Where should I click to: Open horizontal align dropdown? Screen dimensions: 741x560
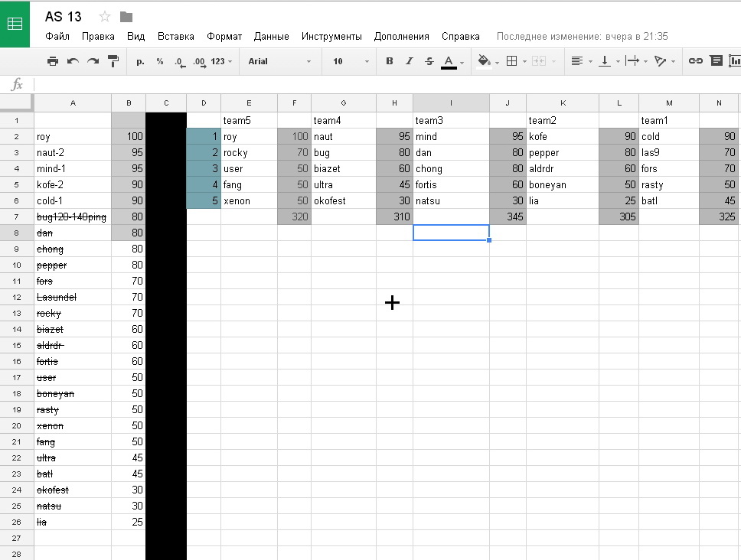pos(581,61)
